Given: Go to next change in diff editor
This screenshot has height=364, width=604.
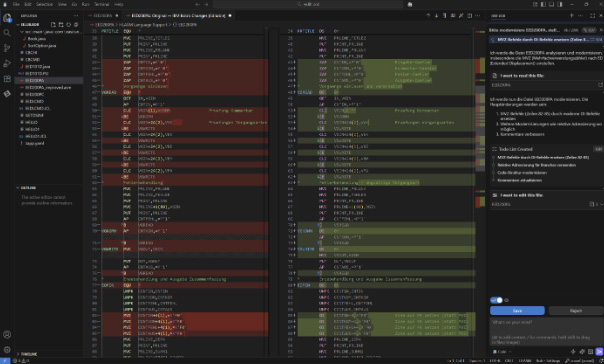Looking at the screenshot, I should point(436,15).
